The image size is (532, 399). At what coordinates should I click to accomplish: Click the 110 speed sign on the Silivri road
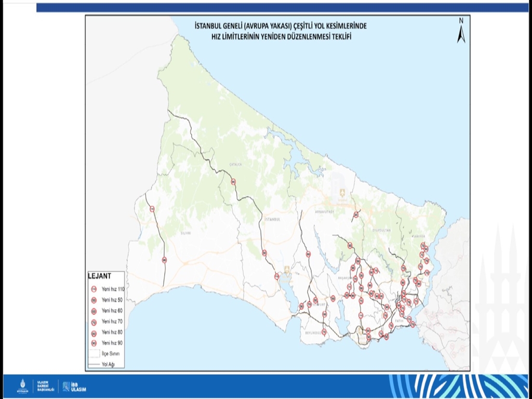coord(152,209)
